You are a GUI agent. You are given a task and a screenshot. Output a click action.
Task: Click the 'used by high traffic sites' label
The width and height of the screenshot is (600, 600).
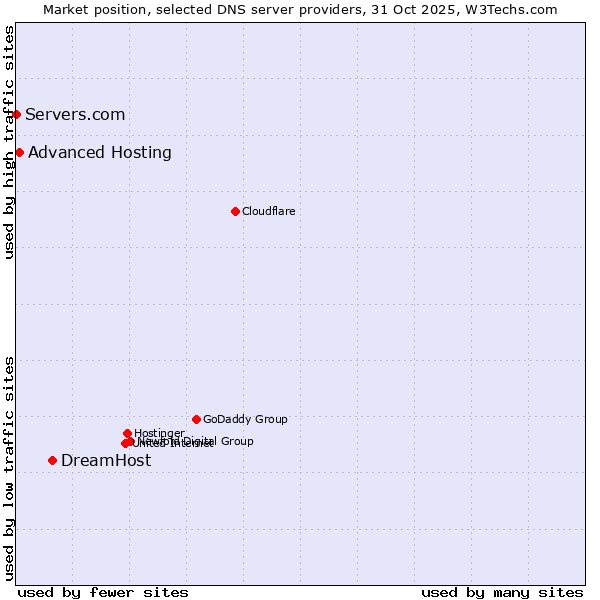point(9,142)
